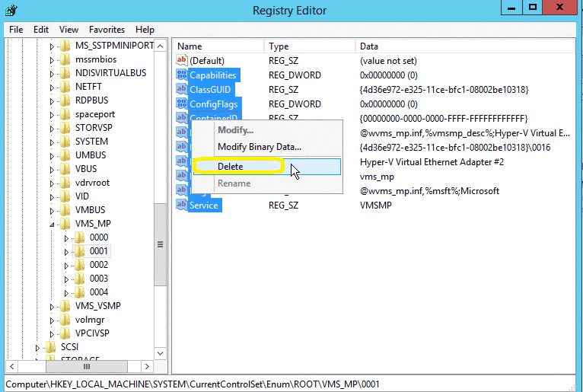This screenshot has width=583, height=392.
Task: Expand the SCSI key node
Action: pos(38,347)
